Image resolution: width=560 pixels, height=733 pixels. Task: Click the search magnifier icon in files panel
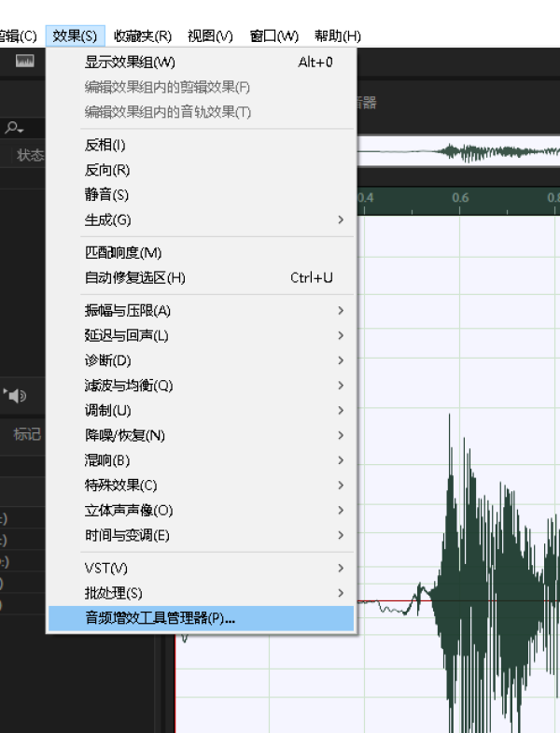click(12, 128)
